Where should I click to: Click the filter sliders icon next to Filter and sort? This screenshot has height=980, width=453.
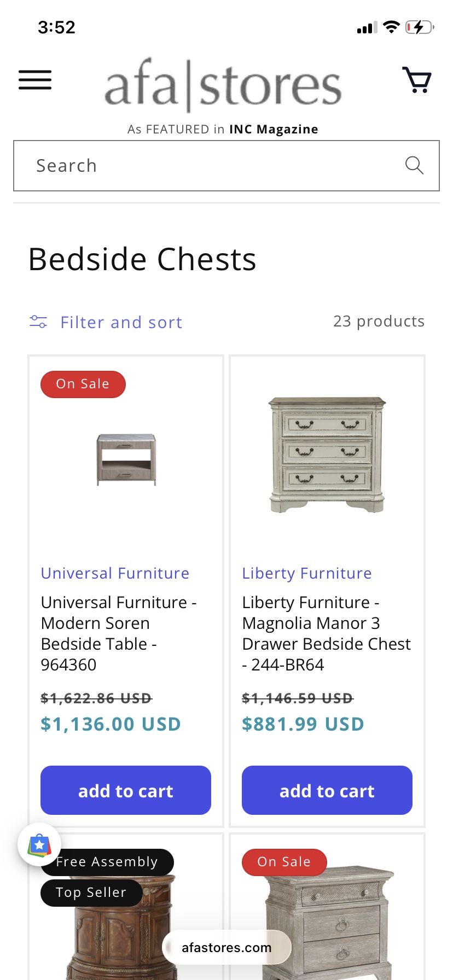click(x=37, y=322)
